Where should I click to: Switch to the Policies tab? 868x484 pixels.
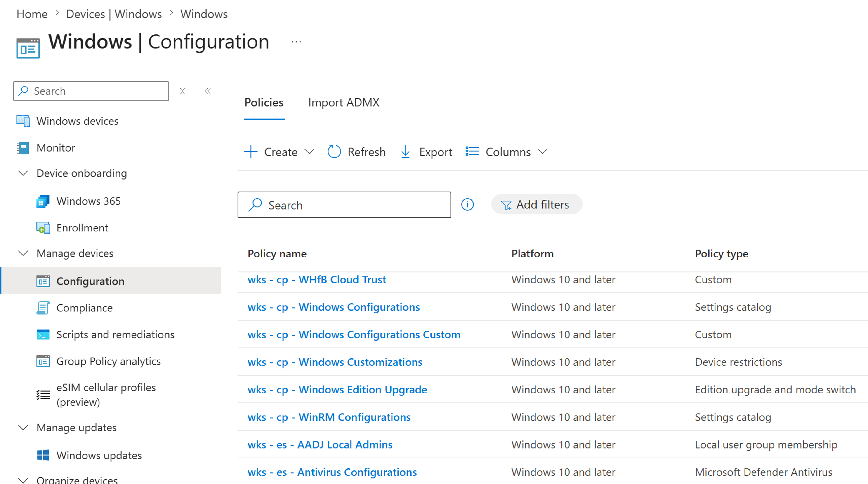[264, 103]
